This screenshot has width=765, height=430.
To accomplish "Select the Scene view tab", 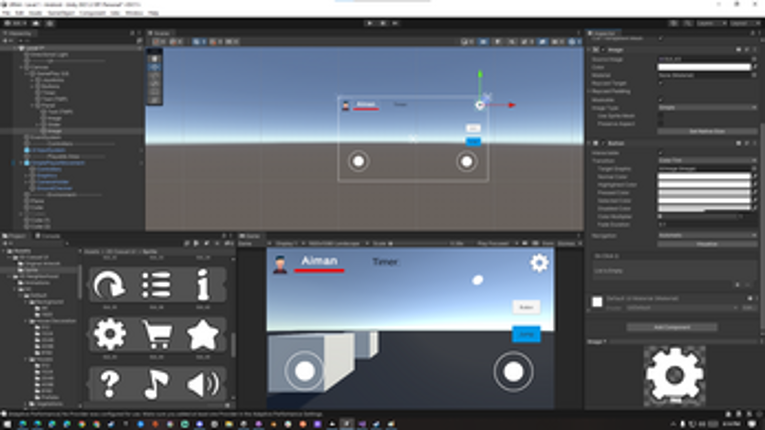I will coord(160,33).
